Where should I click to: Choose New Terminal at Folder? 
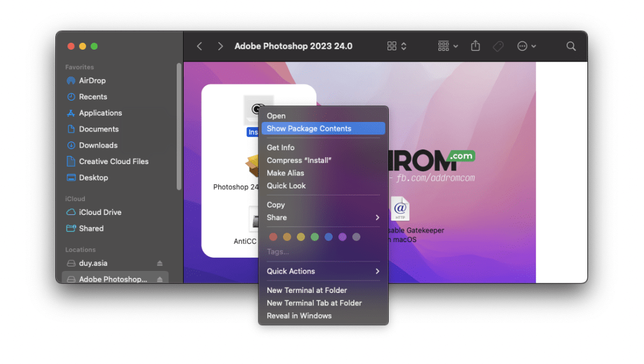point(323,290)
